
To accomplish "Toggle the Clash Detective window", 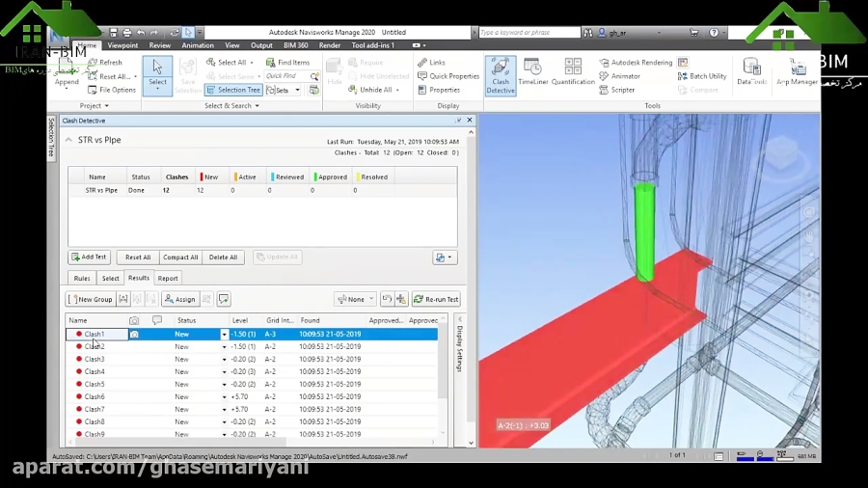I will tap(500, 73).
